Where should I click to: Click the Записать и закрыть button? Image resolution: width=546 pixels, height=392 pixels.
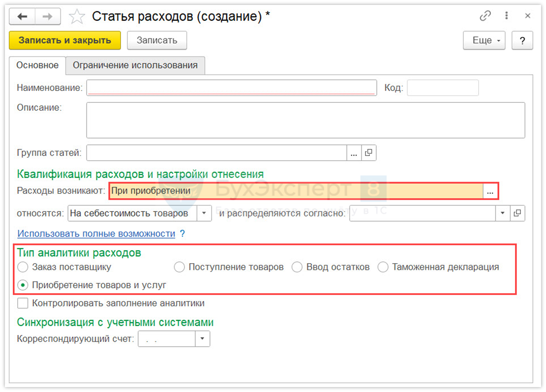pos(65,40)
